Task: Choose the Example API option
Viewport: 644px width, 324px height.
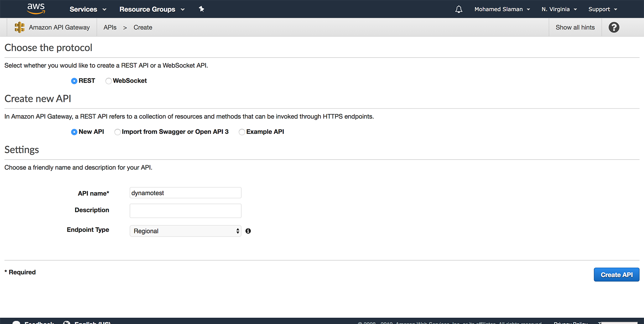Action: click(x=242, y=132)
